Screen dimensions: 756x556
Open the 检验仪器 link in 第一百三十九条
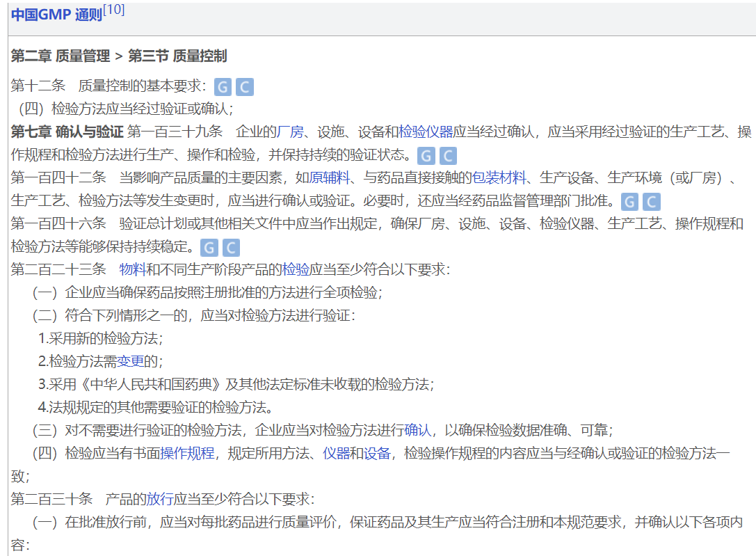coord(426,132)
